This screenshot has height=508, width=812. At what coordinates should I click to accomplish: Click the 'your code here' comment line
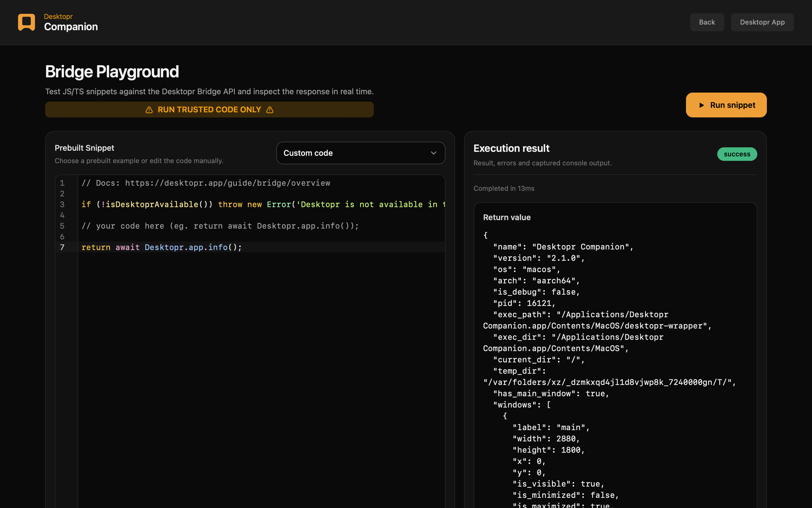(220, 226)
